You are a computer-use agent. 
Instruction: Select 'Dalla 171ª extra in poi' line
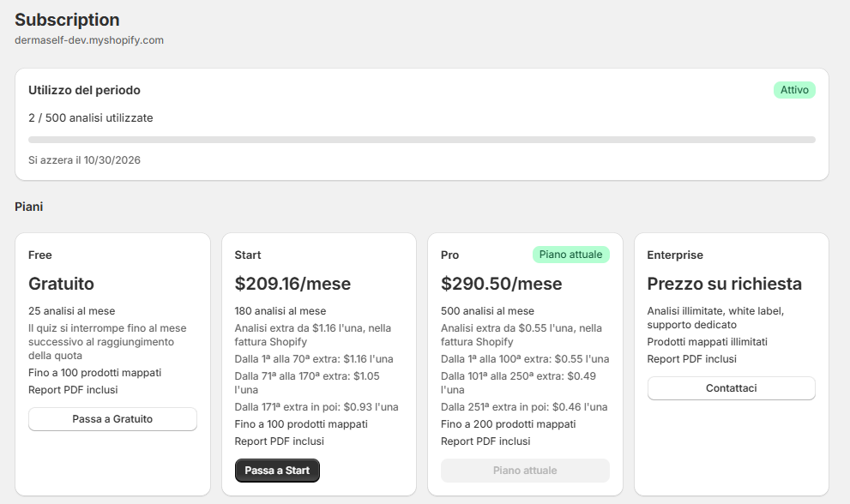[316, 407]
